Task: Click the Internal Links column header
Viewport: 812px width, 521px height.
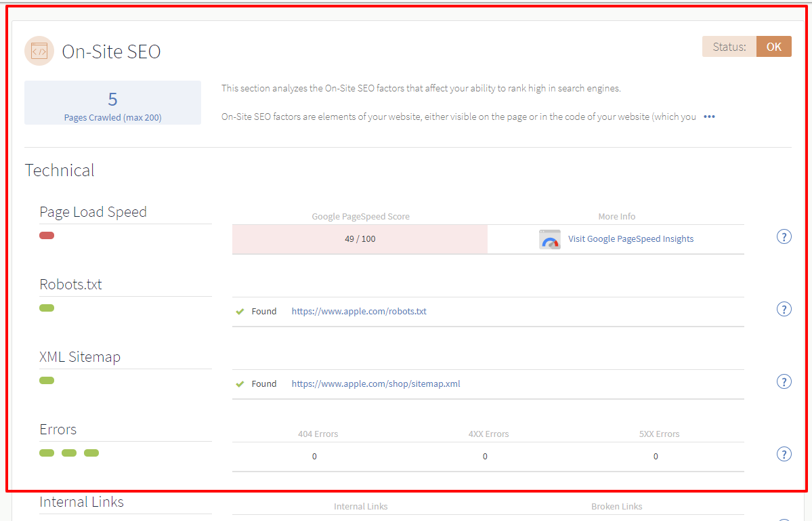Action: click(x=360, y=507)
